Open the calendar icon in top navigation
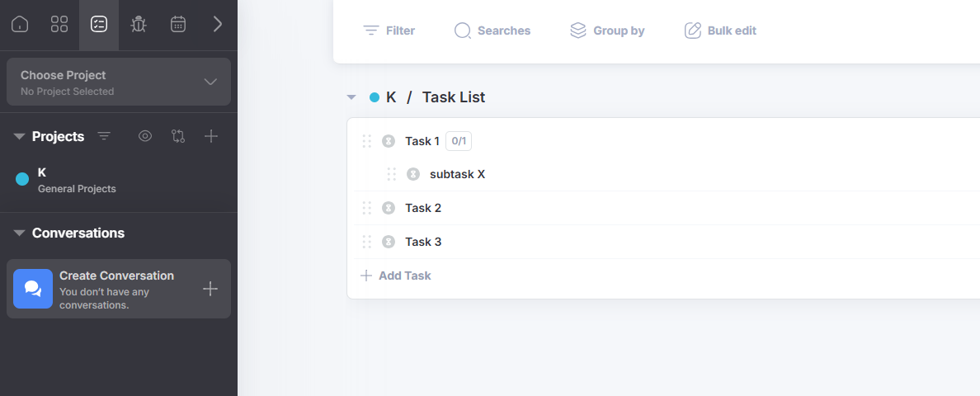Viewport: 980px width, 396px height. pos(178,24)
